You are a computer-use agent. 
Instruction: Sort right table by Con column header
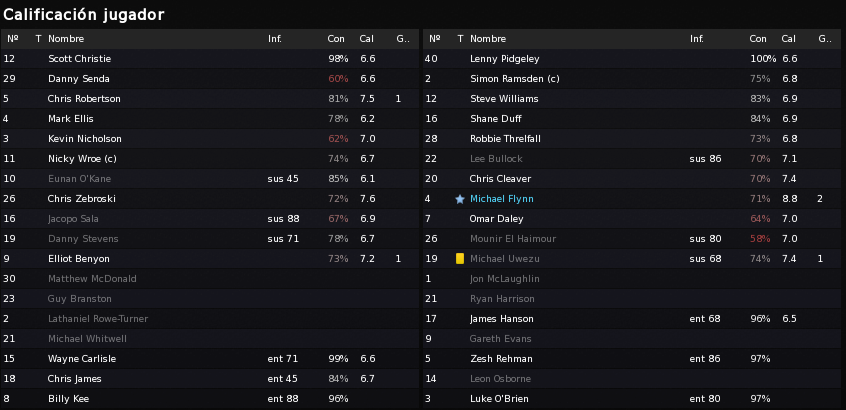[x=758, y=39]
